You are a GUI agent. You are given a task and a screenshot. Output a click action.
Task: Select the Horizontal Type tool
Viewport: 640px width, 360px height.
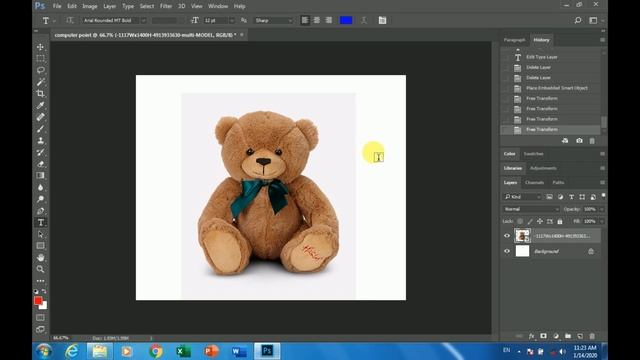tap(40, 222)
